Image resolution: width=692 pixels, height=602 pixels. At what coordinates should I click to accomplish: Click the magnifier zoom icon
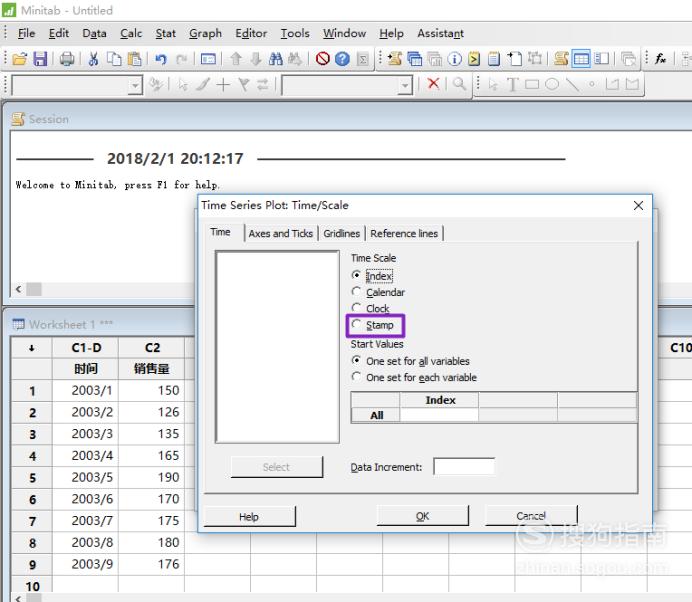[x=459, y=83]
